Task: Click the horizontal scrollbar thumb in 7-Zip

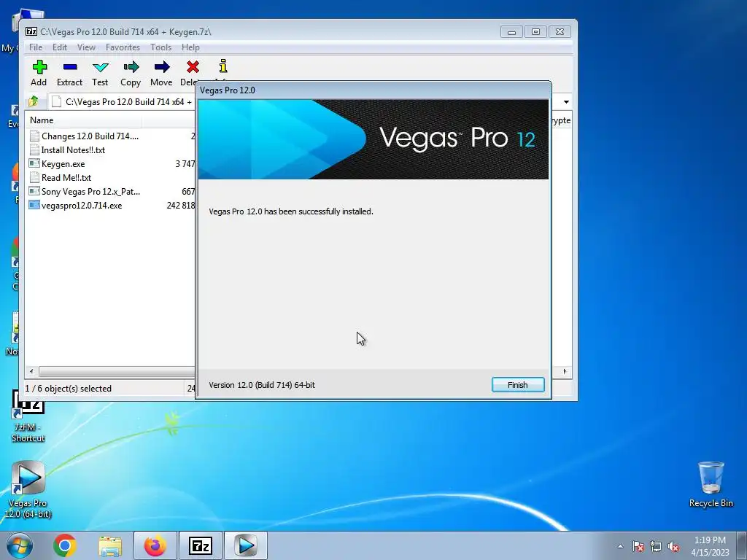Action: [117, 371]
